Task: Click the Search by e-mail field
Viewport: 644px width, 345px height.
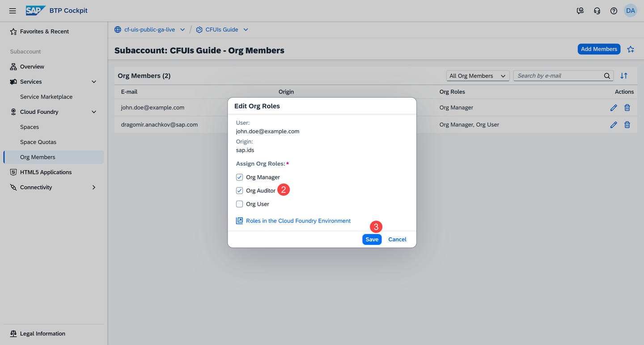Action: (558, 76)
